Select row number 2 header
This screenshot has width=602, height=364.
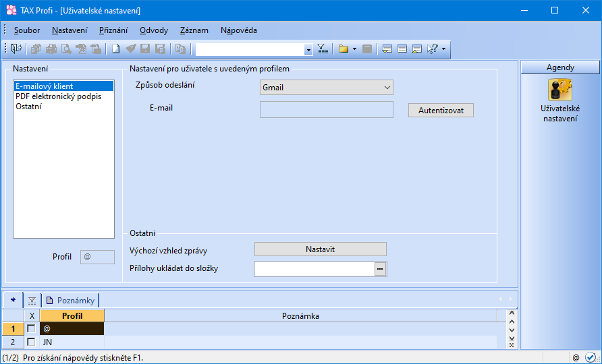(13, 342)
